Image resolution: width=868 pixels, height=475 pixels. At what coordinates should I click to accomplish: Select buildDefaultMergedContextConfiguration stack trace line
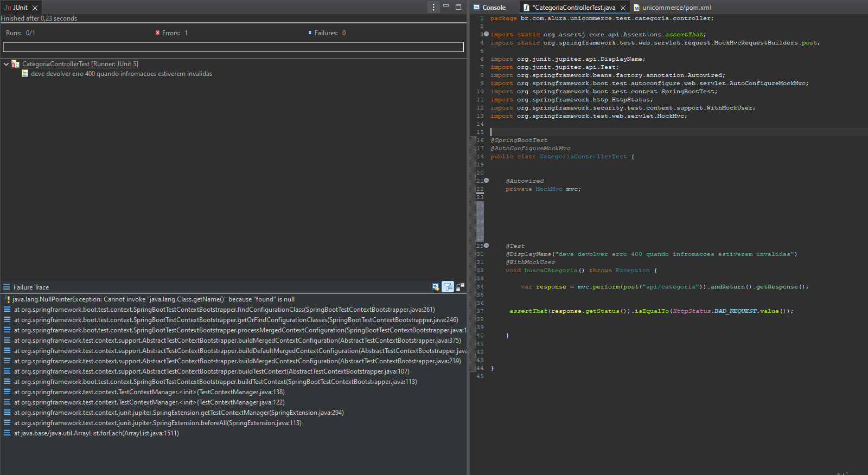(240, 351)
